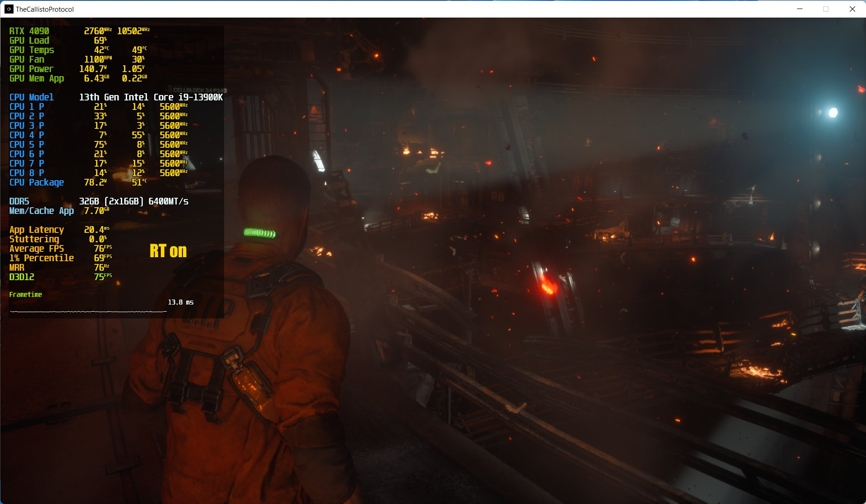
Task: Click the bright white spotlight in the scene
Action: pyautogui.click(x=833, y=113)
